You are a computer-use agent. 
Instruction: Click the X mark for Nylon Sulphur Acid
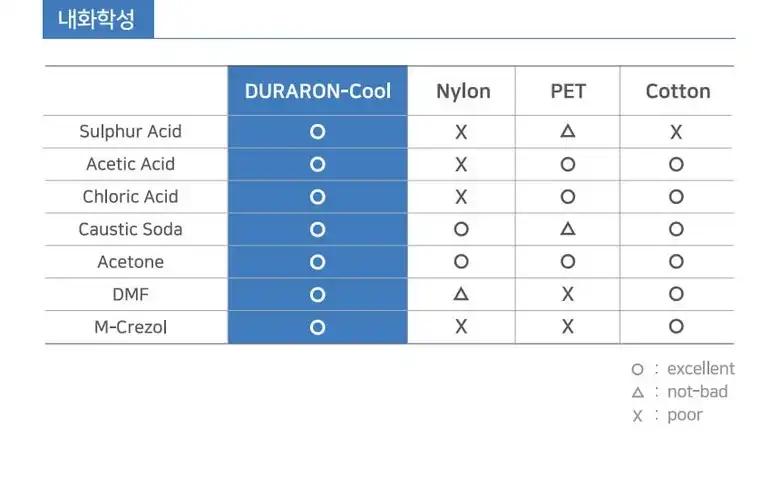pos(461,132)
